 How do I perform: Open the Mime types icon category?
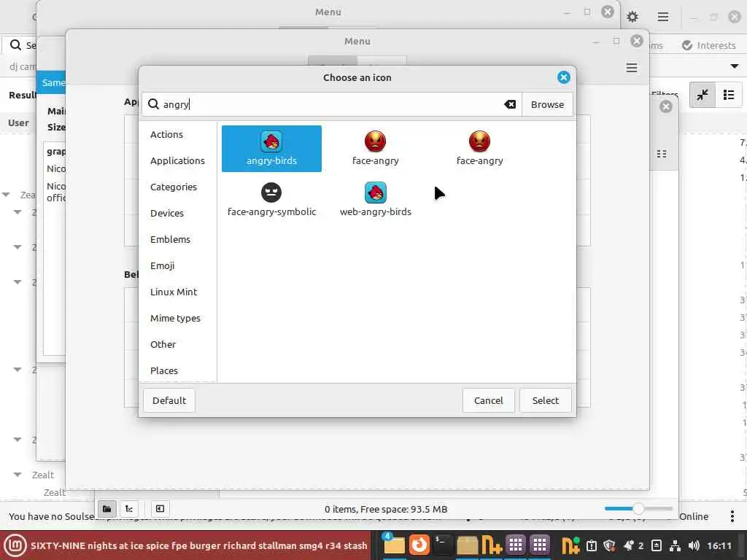point(175,318)
